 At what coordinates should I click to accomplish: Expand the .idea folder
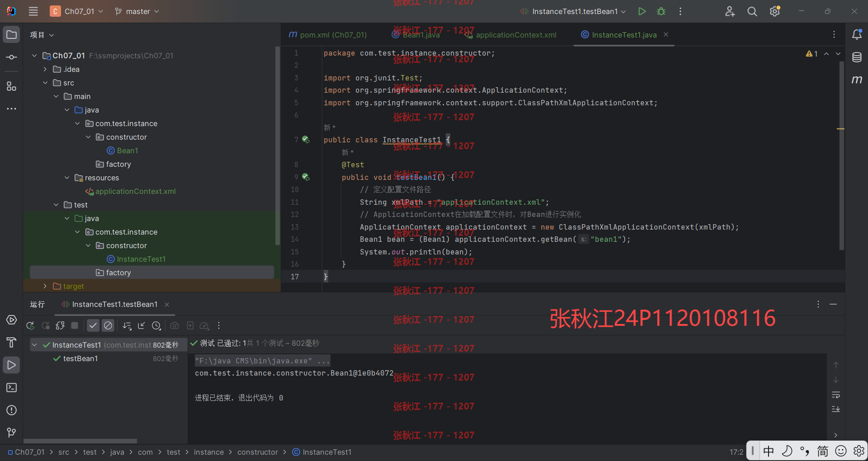coord(45,69)
